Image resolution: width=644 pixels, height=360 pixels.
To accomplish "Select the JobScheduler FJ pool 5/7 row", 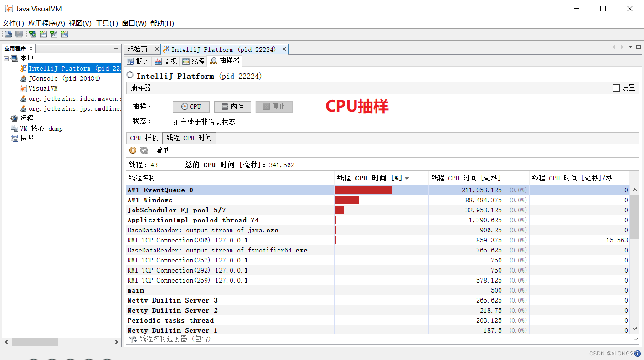I will (x=378, y=210).
